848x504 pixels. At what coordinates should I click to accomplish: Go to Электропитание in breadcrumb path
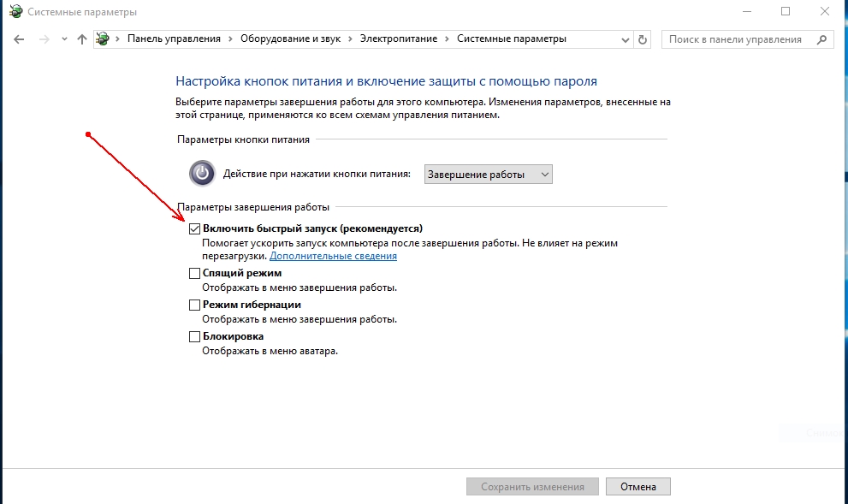(x=398, y=39)
